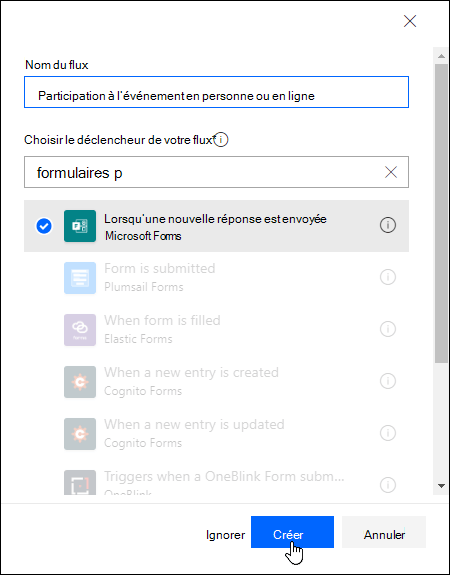Click the 'Elastic Forms' label

coord(138,339)
